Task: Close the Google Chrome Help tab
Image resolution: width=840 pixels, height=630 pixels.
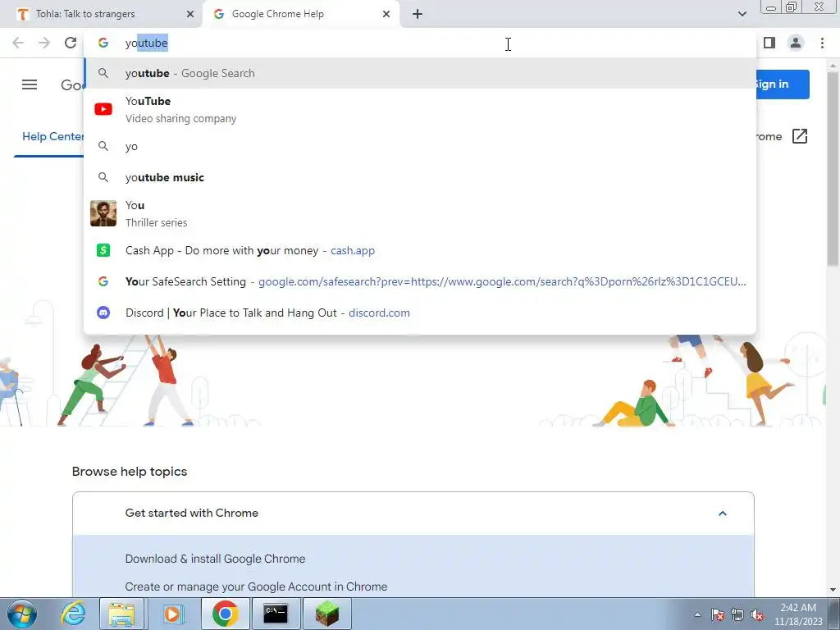Action: click(386, 14)
